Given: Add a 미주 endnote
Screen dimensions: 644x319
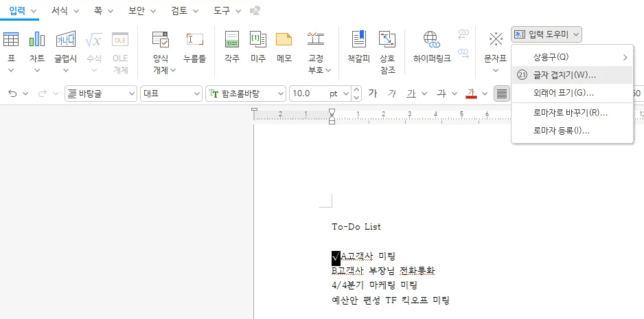Looking at the screenshot, I should click(258, 40).
